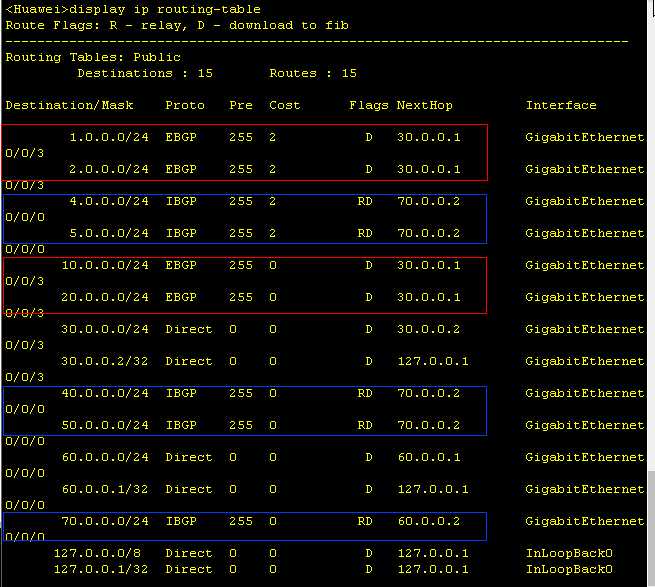Click destination 60.0.0.0/24

(105, 457)
